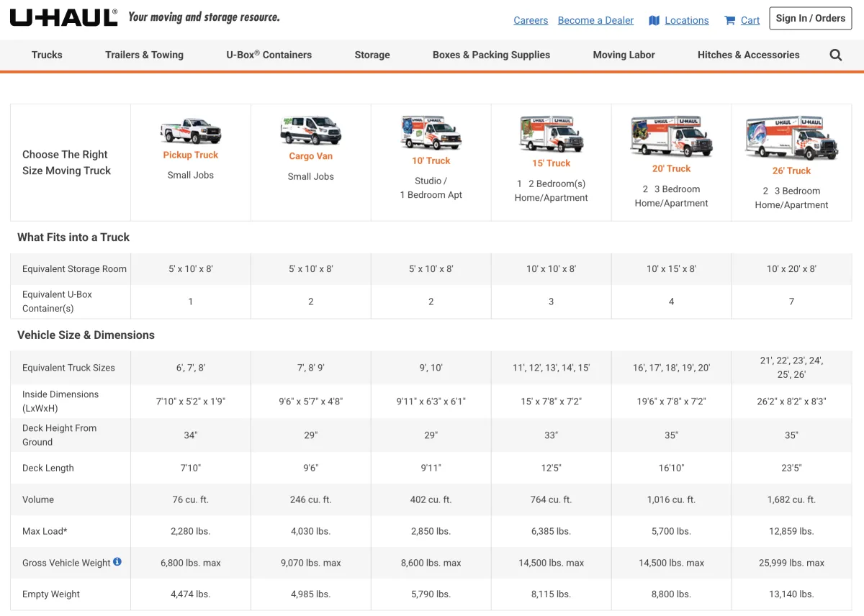This screenshot has width=864, height=616.
Task: Click the '13,140 lbs.' empty weight cell
Action: point(792,594)
